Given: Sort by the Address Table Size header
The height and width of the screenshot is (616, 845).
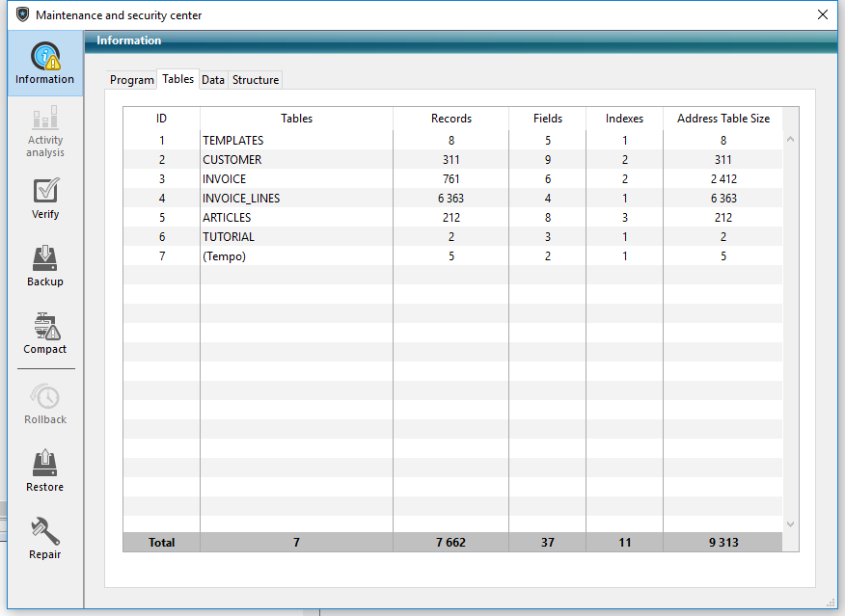Looking at the screenshot, I should tap(722, 119).
